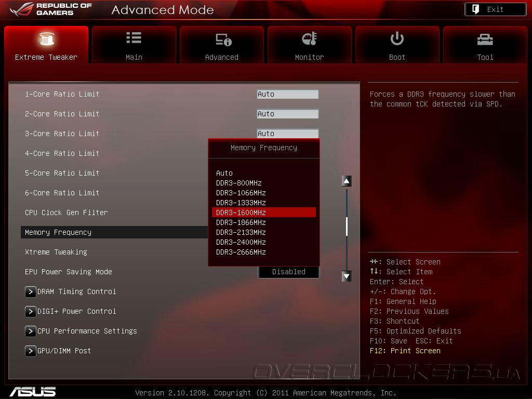Viewport: 532px width, 399px height.
Task: Select the Memory Frequency row
Action: point(114,232)
